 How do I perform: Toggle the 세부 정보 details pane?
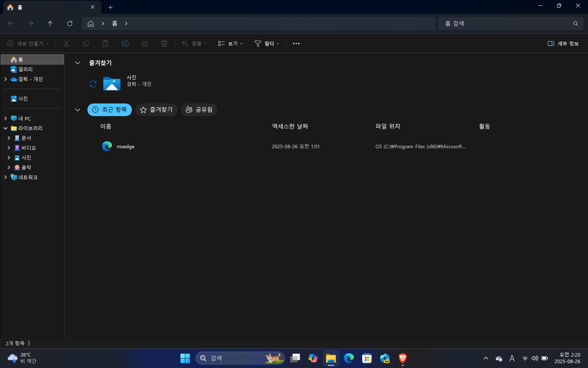click(563, 44)
